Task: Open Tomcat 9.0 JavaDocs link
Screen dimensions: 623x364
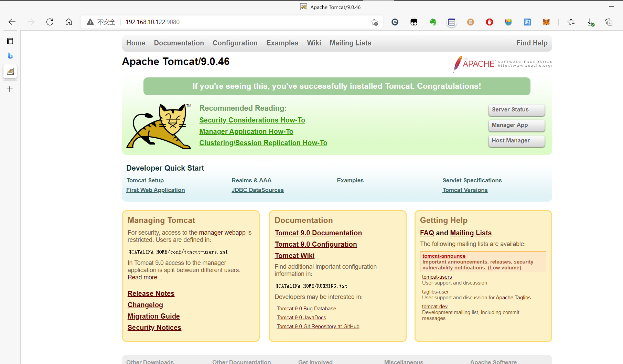Action: [301, 318]
